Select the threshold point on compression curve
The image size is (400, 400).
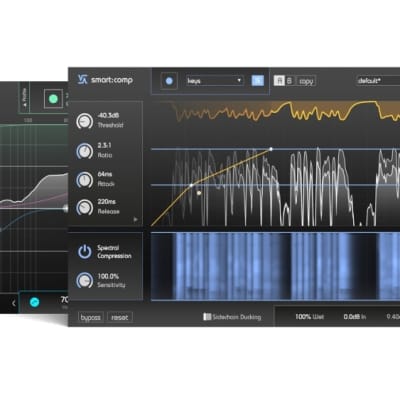191,185
